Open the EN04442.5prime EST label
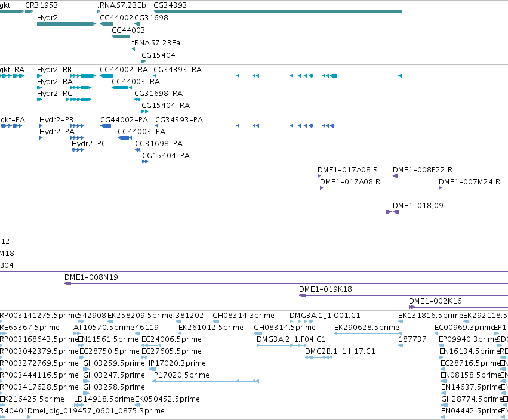 point(472,411)
